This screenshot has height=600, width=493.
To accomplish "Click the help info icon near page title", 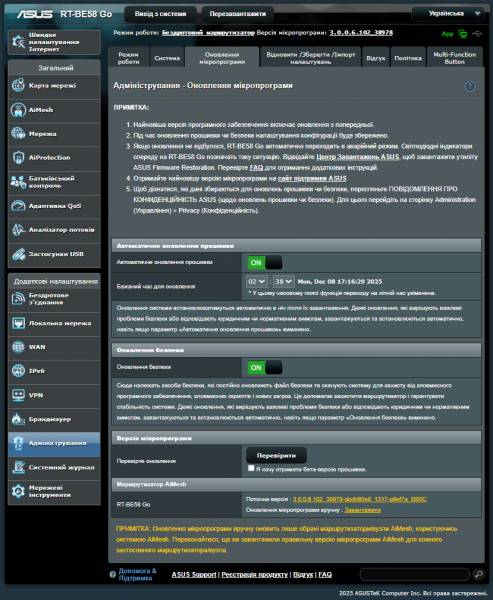I will [470, 86].
